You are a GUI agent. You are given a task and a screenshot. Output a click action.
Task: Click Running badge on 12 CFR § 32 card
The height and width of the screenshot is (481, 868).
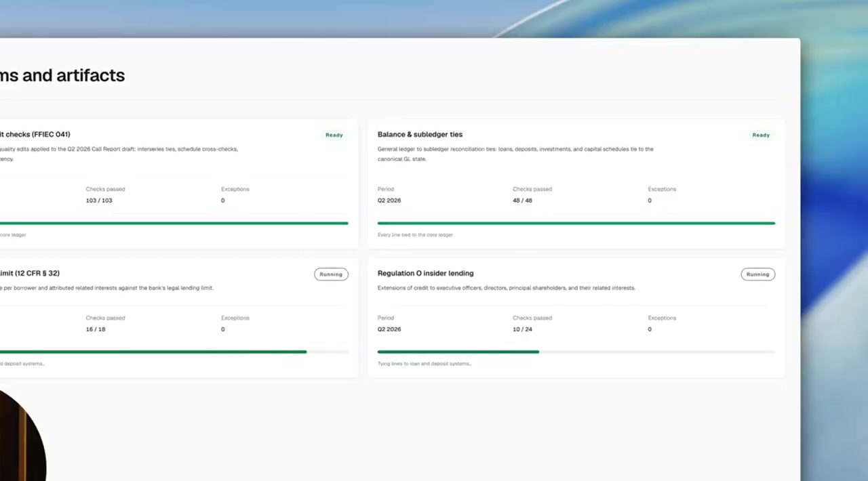(x=331, y=274)
